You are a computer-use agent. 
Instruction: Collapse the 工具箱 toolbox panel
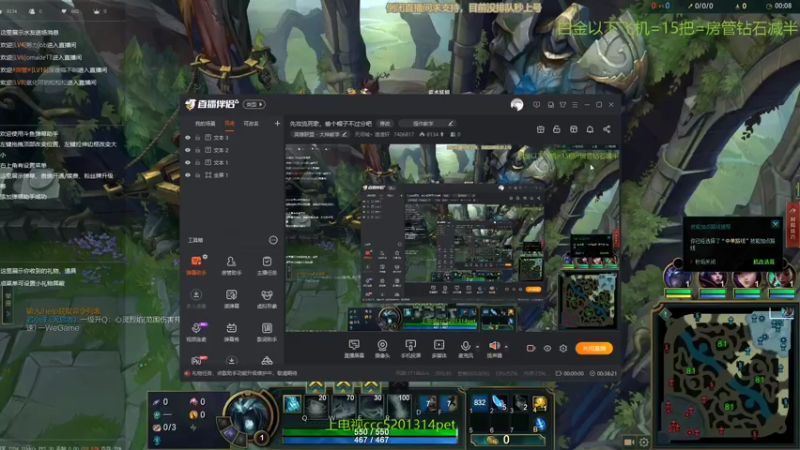point(273,240)
